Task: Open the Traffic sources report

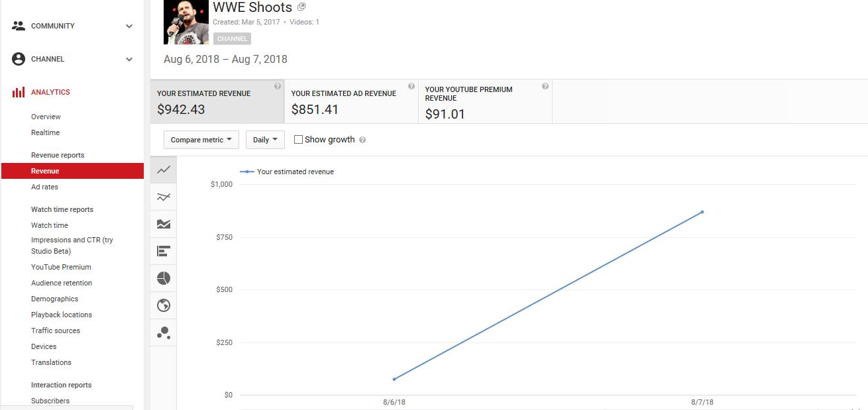Action: tap(56, 331)
